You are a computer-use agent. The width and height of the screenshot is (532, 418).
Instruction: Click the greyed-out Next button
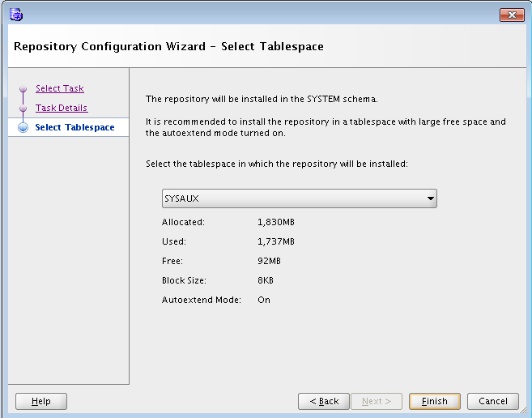(377, 401)
